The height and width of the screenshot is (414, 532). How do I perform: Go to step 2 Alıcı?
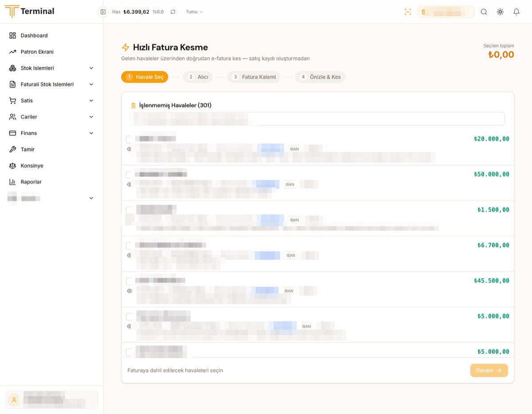click(198, 77)
